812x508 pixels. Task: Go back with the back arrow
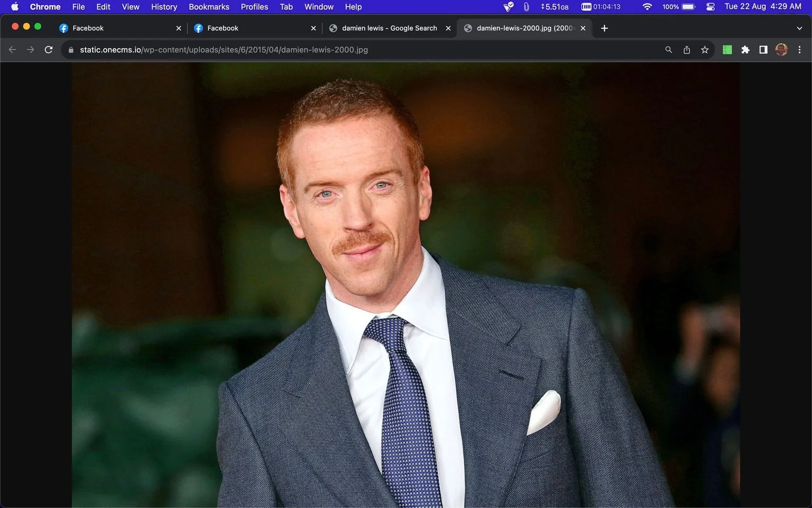(13, 50)
